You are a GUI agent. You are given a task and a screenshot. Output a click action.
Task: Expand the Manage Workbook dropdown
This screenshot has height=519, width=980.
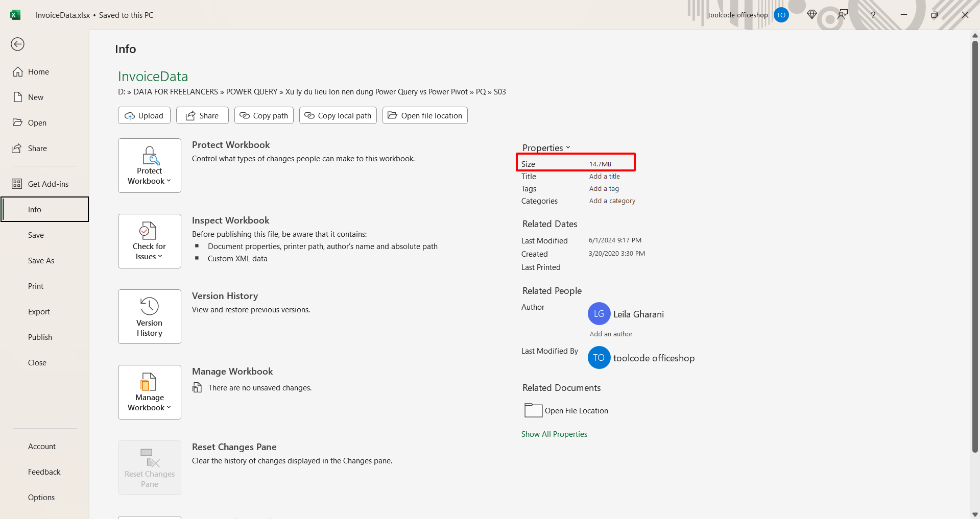click(x=150, y=392)
